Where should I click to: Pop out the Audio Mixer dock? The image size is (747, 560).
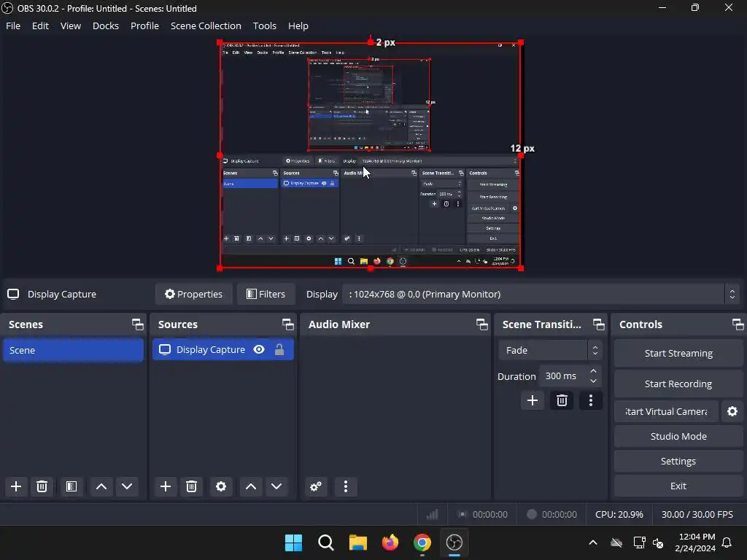[x=481, y=324]
